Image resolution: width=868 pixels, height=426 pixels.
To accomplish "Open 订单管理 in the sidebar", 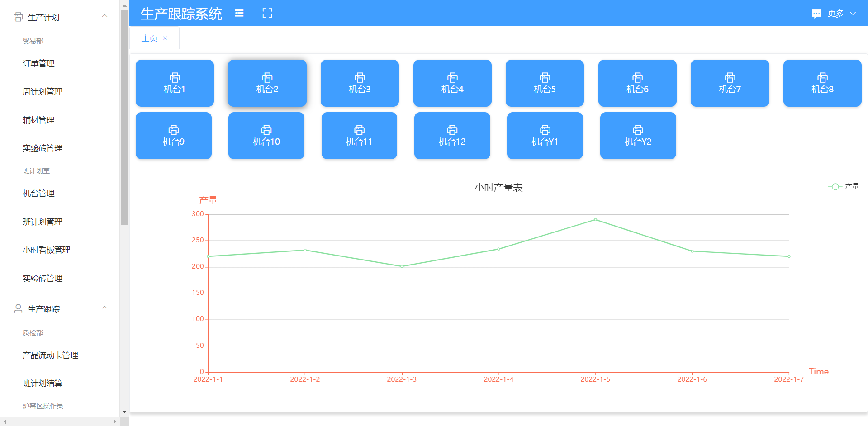I will (38, 64).
